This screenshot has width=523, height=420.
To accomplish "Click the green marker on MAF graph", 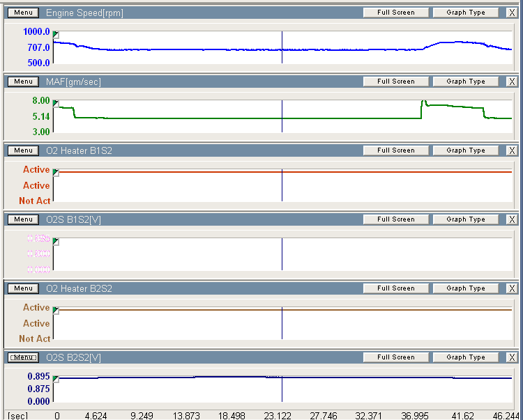I will (56, 103).
